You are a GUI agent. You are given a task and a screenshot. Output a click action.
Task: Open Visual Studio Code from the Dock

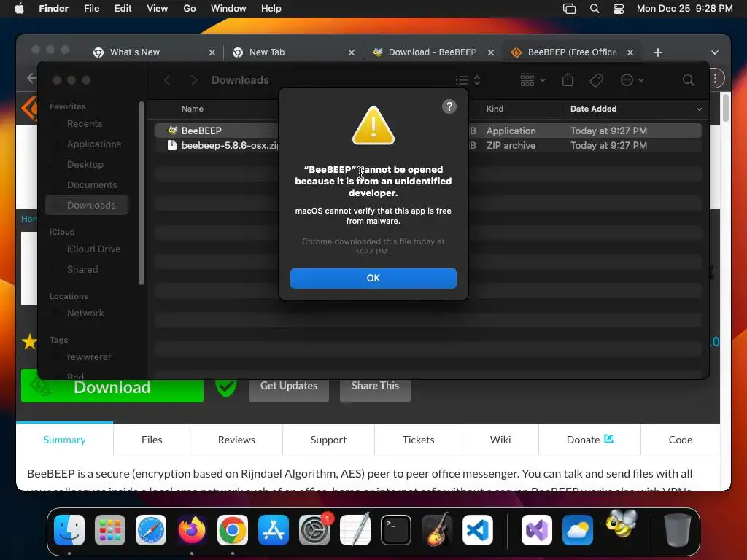pyautogui.click(x=477, y=530)
